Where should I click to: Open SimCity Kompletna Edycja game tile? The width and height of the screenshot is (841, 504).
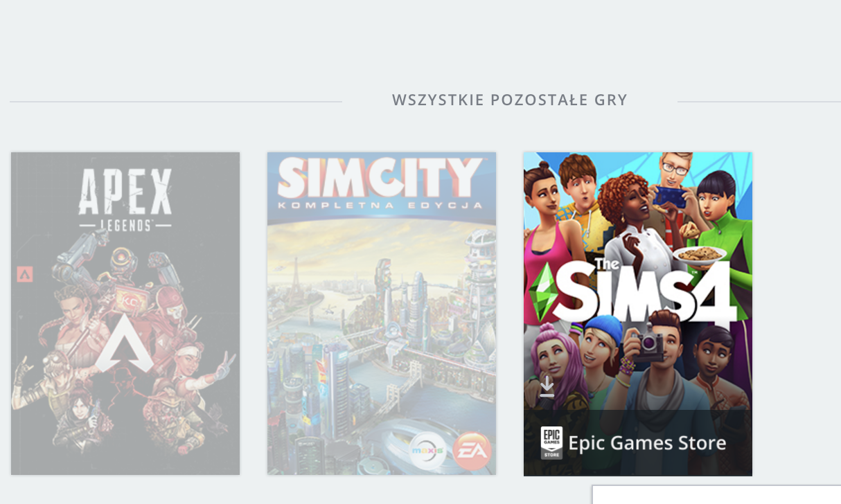coord(382,314)
